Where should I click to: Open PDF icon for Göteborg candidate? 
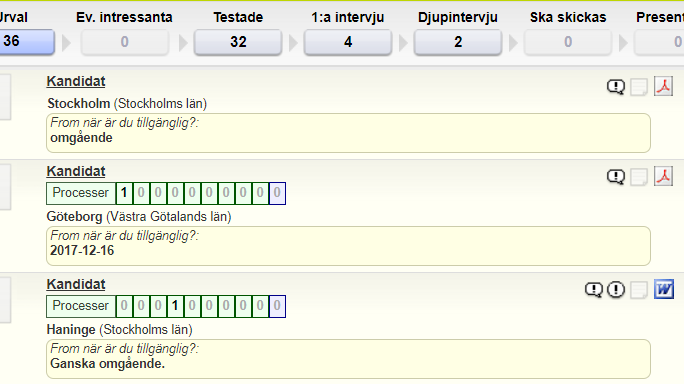coord(663,177)
